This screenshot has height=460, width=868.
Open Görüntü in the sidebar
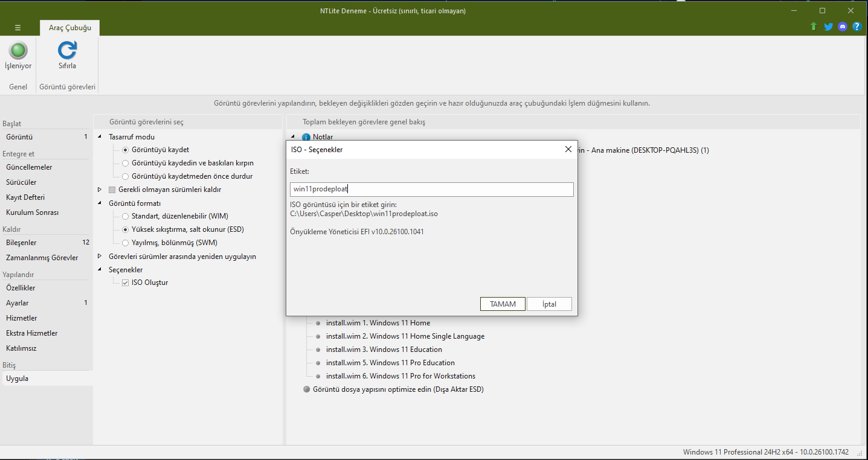47,137
